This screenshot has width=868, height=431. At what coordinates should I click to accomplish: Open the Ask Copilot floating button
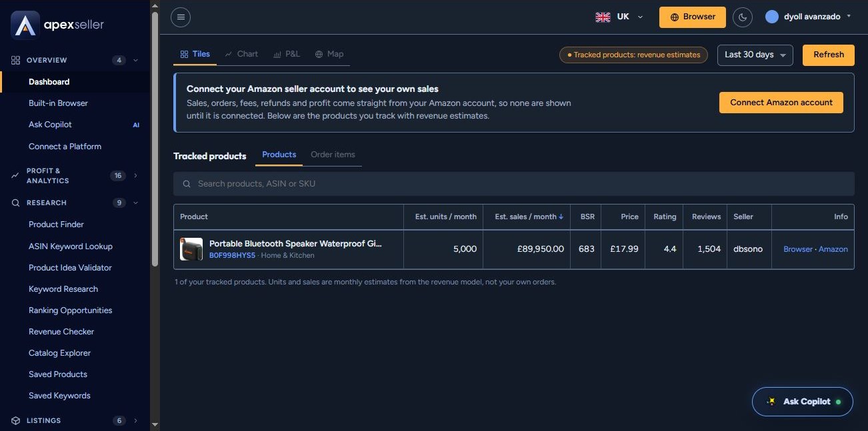[802, 402]
